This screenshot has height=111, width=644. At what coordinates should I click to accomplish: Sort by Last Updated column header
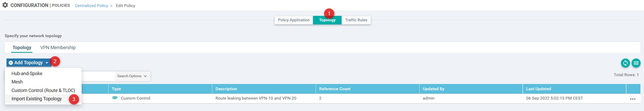tap(538, 89)
